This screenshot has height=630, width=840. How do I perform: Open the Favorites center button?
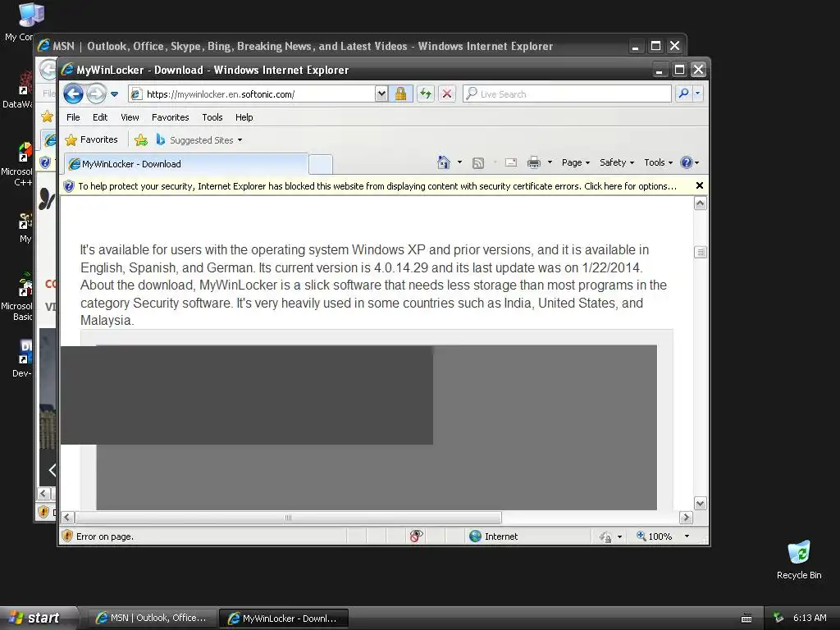(91, 139)
